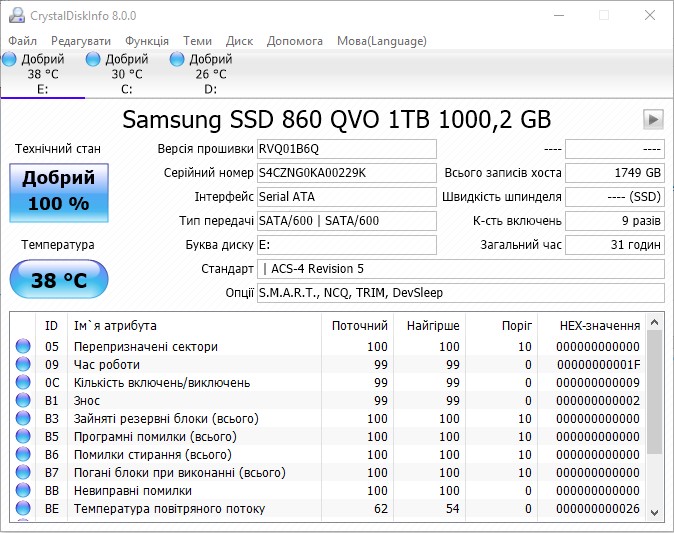Select the Невиправні помилки row
The width and height of the screenshot is (674, 533).
(x=328, y=491)
